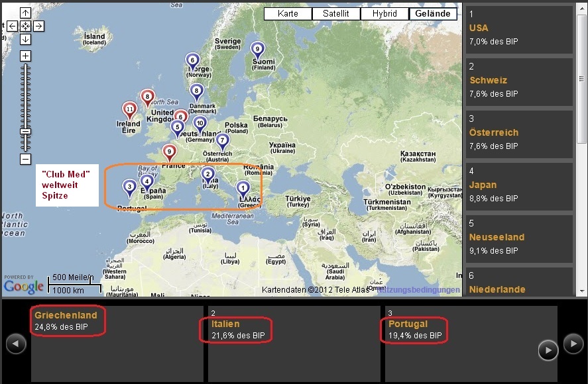The image size is (588, 384).
Task: Click the outermost next arrow at bottom right
Action: coord(573,343)
